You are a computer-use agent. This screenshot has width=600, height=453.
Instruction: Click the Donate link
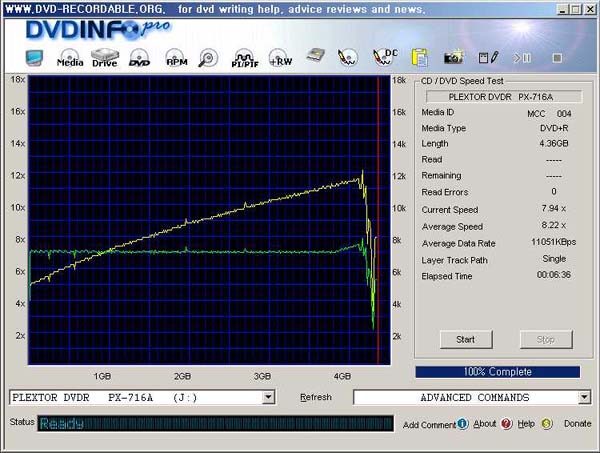(x=577, y=424)
